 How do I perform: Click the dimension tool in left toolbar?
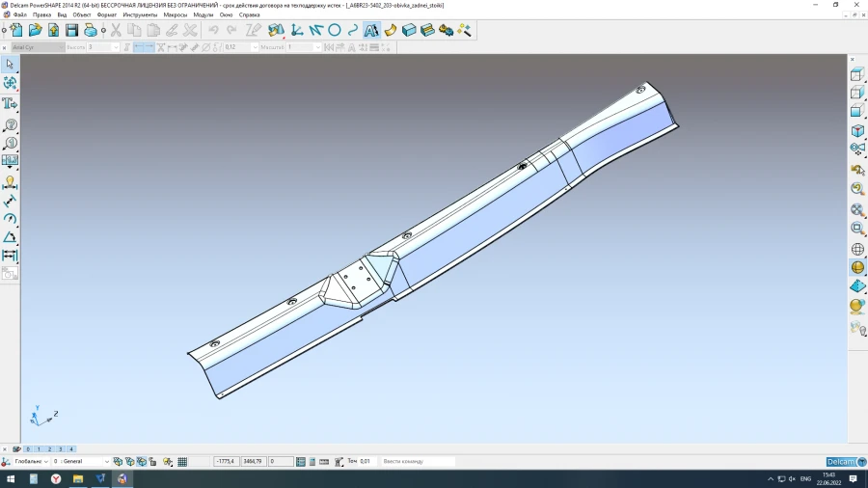click(10, 256)
